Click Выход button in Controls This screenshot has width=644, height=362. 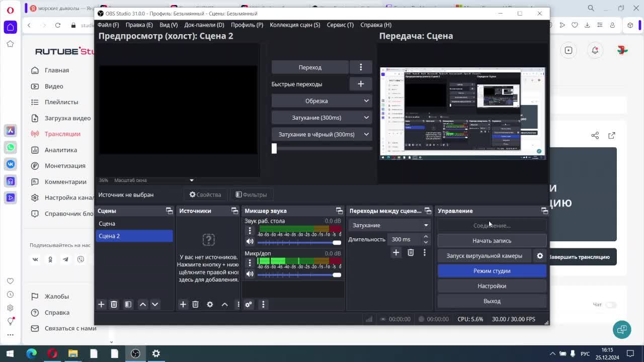(x=492, y=301)
